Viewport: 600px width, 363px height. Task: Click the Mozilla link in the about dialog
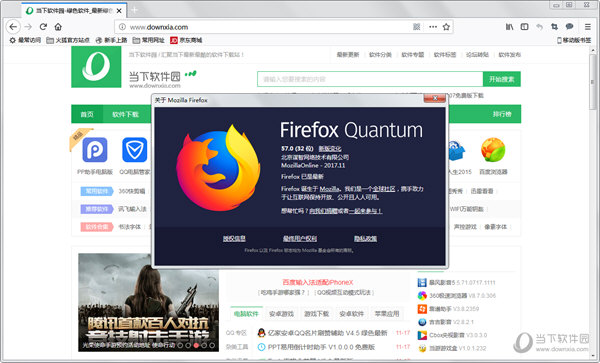[x=329, y=189]
